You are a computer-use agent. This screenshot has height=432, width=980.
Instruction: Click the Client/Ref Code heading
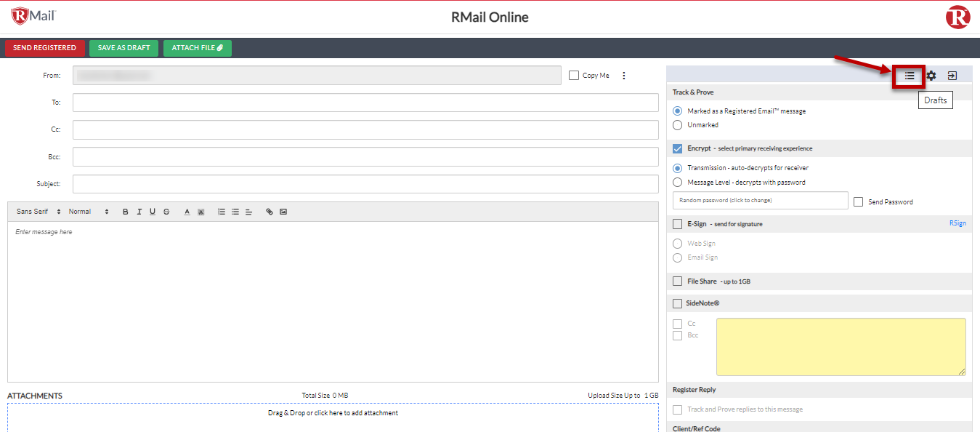[x=697, y=428]
